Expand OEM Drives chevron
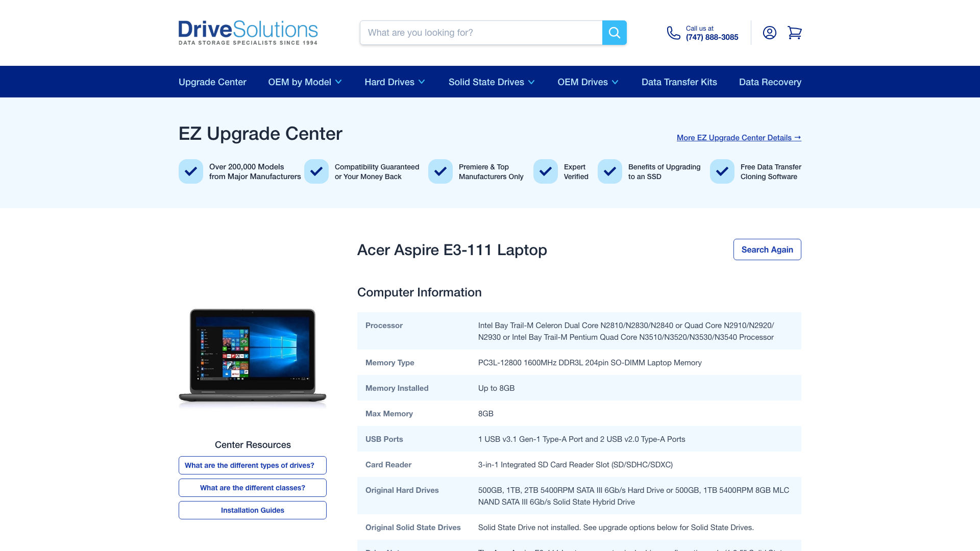Screen dimensions: 980x551 click(615, 82)
